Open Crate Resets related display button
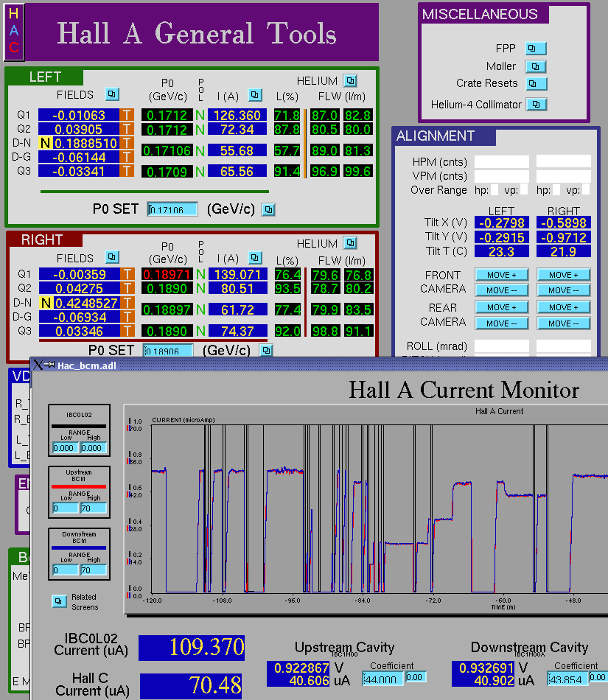Viewport: 608px width, 700px height. (535, 83)
